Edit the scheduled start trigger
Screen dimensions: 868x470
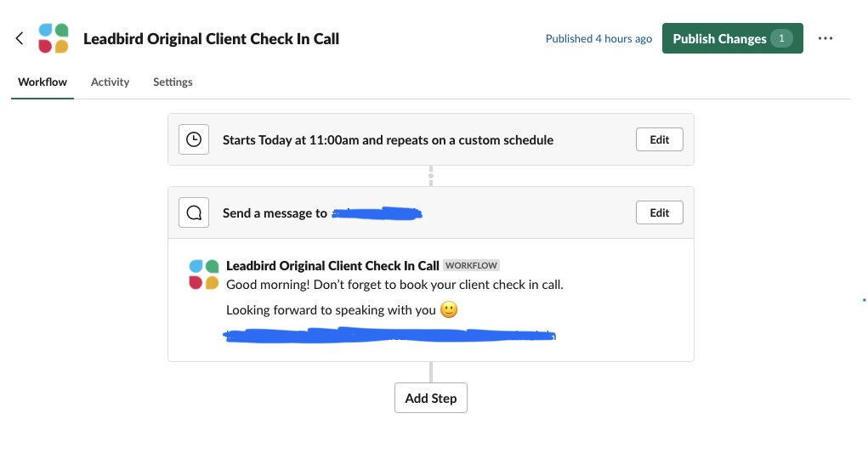pyautogui.click(x=660, y=139)
